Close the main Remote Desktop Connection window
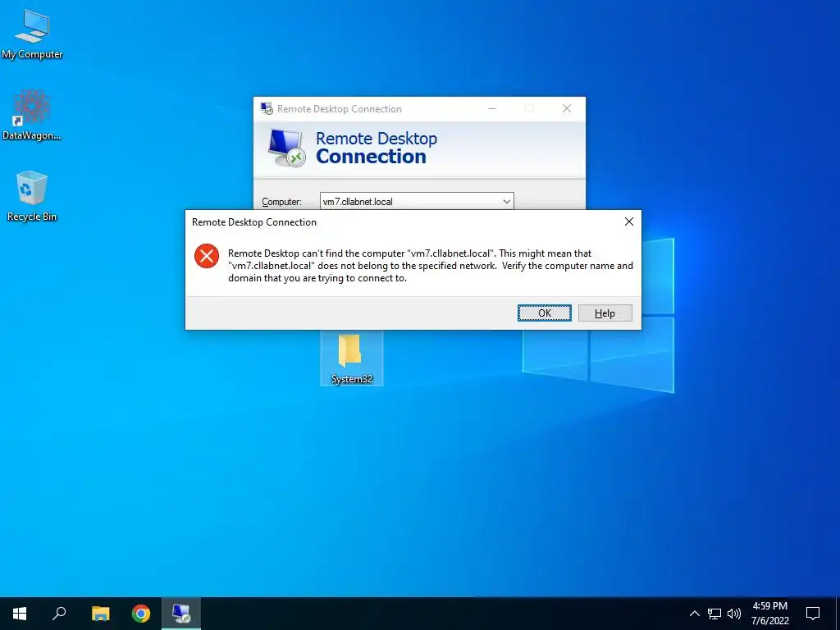Screen dimensions: 840x630 [566, 109]
